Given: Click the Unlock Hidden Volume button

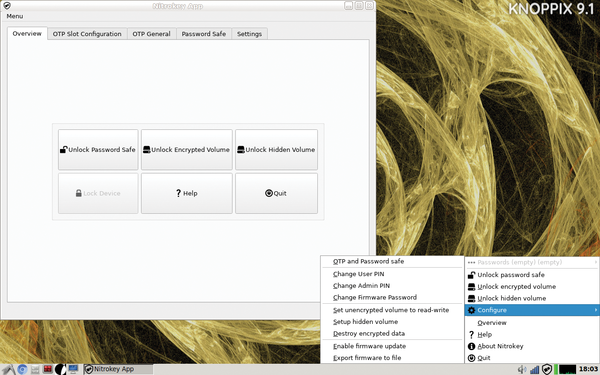Looking at the screenshot, I should [x=276, y=150].
